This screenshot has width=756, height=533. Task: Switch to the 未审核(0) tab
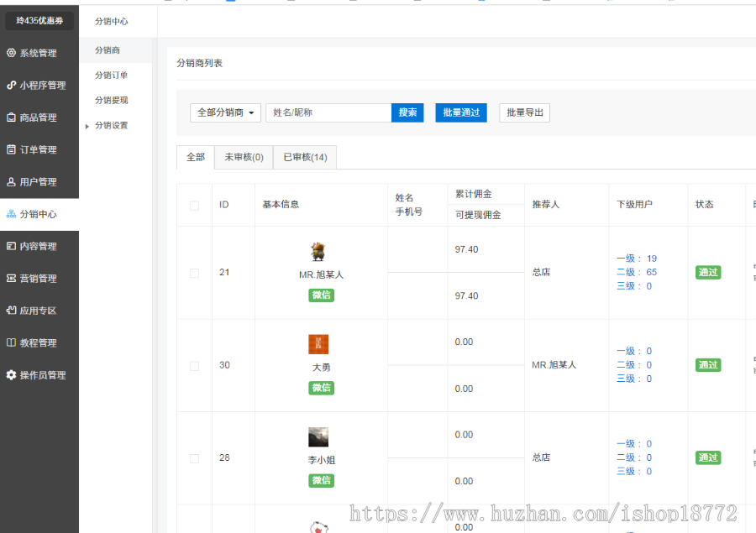coord(243,157)
